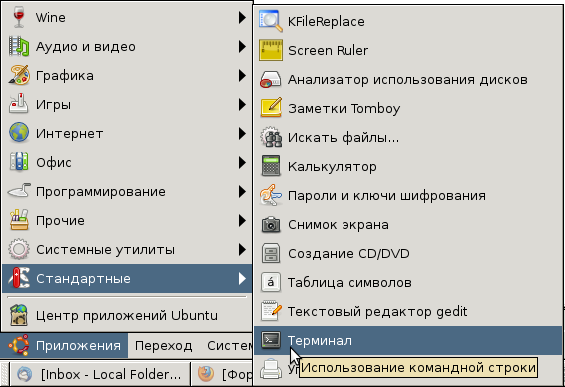This screenshot has width=565, height=387.
Task: Open the Переход panel menu
Action: pyautogui.click(x=164, y=346)
